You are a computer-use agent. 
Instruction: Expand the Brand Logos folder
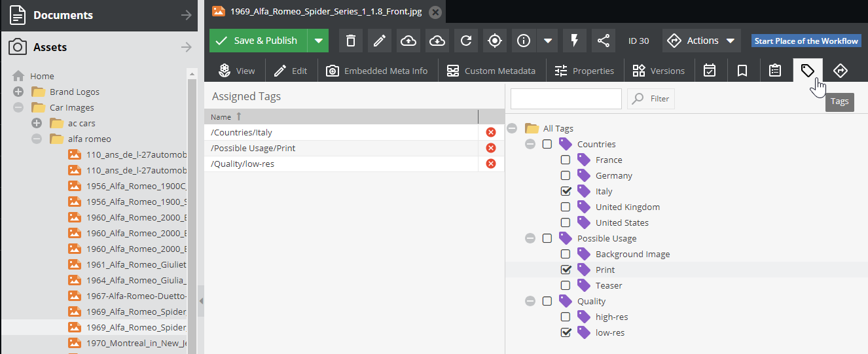point(18,92)
